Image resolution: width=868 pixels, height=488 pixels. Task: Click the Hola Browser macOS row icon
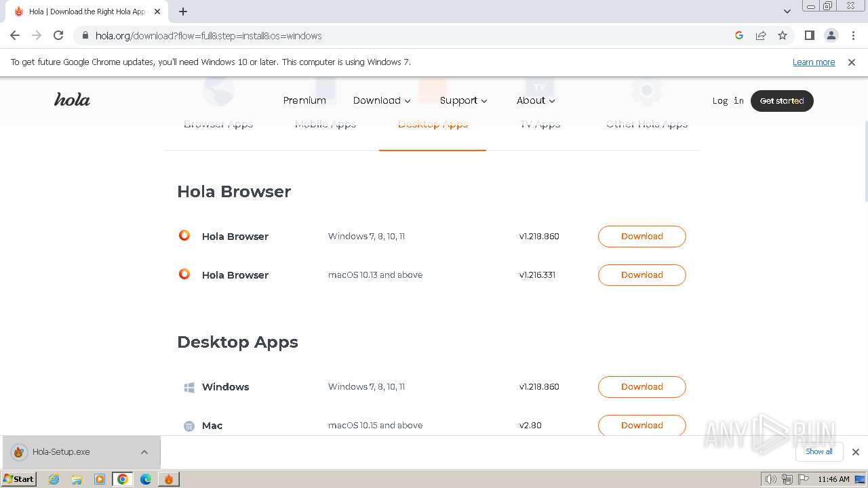[184, 274]
